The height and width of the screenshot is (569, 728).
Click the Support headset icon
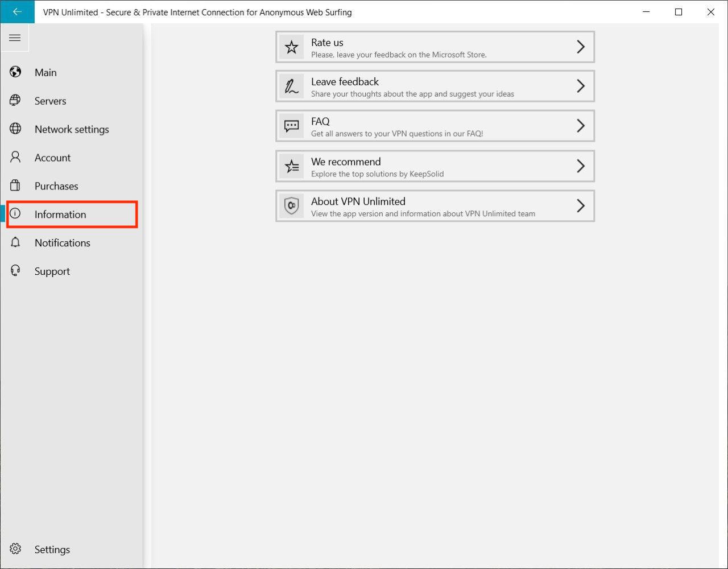click(x=15, y=271)
